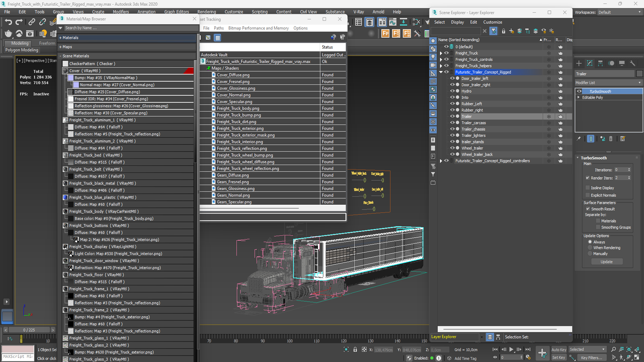Image resolution: width=644 pixels, height=362 pixels.
Task: Click the lock selection icon in Scene Explorer toolbar
Action: (x=503, y=31)
